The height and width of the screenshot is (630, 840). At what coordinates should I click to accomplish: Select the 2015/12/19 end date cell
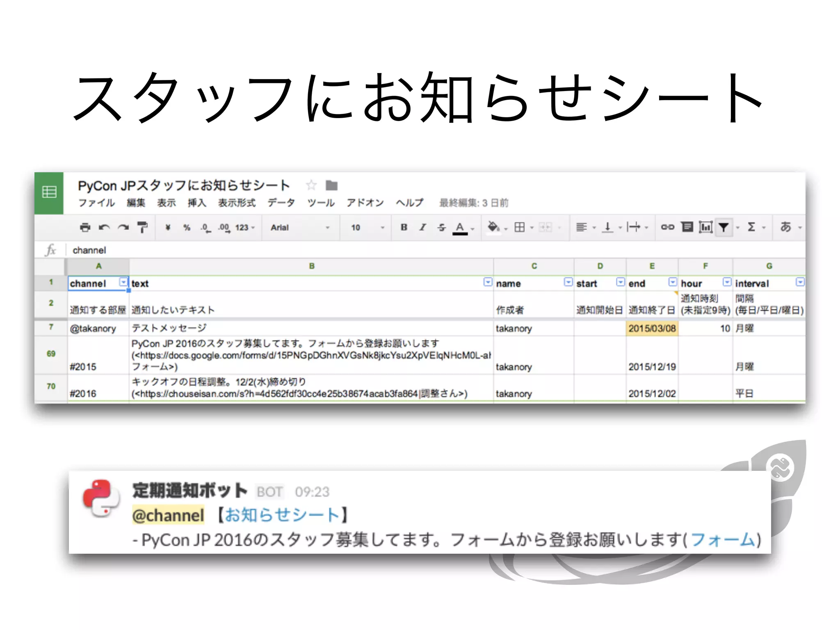pyautogui.click(x=652, y=355)
